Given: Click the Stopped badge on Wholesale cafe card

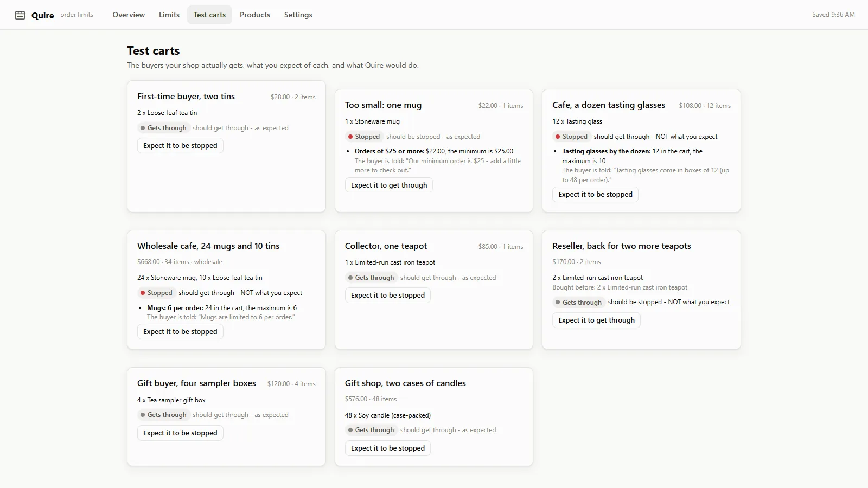Looking at the screenshot, I should coord(156,293).
